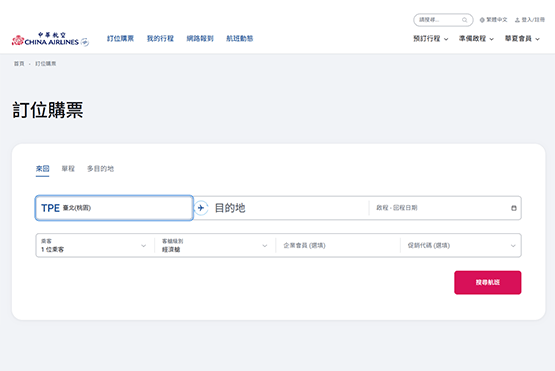
Task: Select the 多目的地 multi-city tab
Action: point(101,169)
